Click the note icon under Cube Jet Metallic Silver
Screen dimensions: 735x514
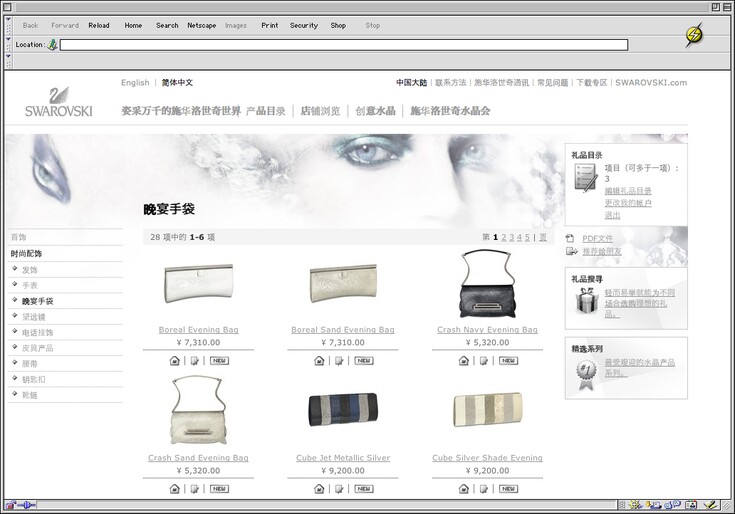click(339, 489)
